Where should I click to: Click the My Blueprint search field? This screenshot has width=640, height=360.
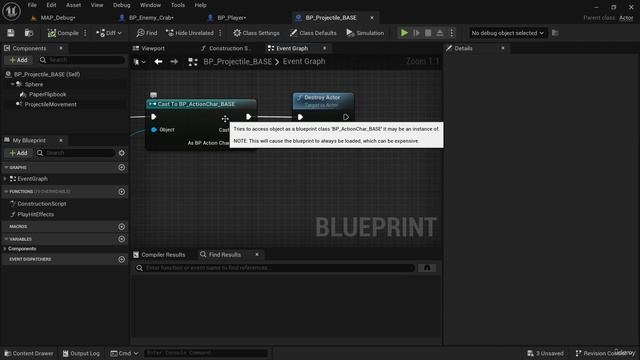click(75, 153)
